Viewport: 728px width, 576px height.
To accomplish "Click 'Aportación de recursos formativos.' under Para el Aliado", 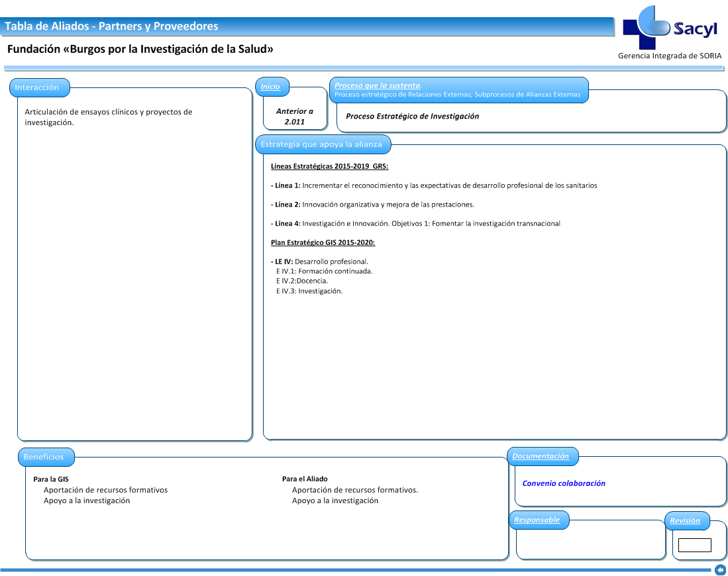I will 354,490.
